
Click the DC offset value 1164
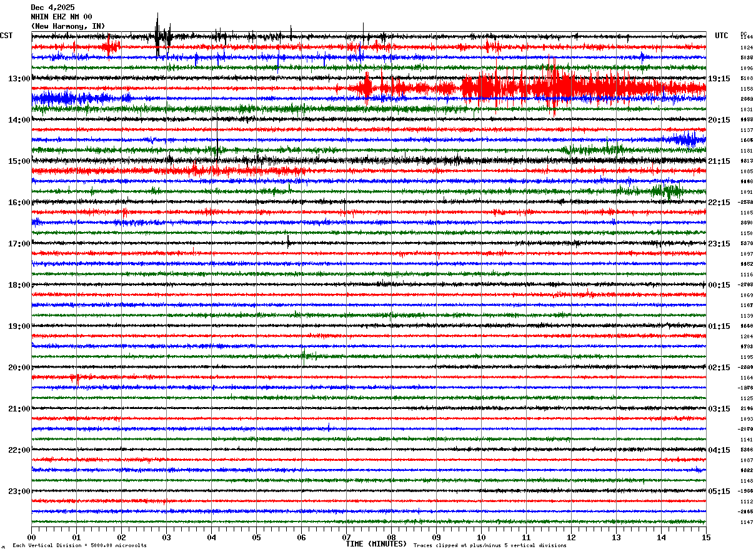click(747, 378)
